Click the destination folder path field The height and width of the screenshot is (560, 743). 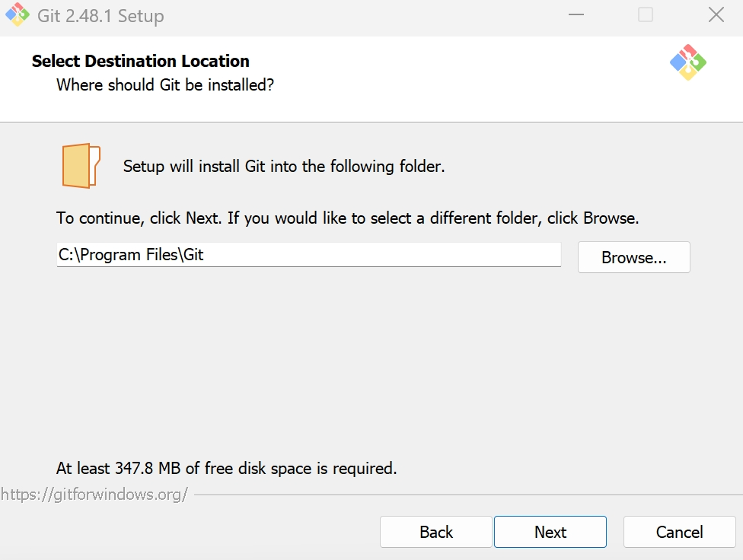coord(308,255)
